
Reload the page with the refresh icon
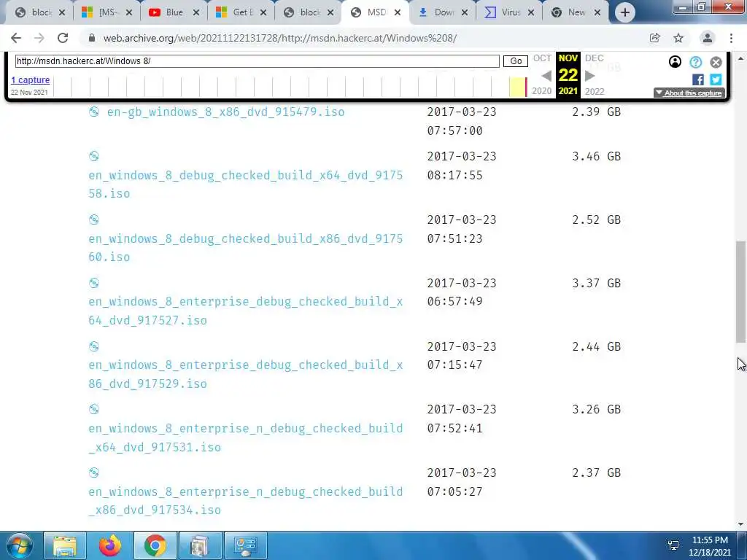point(63,38)
